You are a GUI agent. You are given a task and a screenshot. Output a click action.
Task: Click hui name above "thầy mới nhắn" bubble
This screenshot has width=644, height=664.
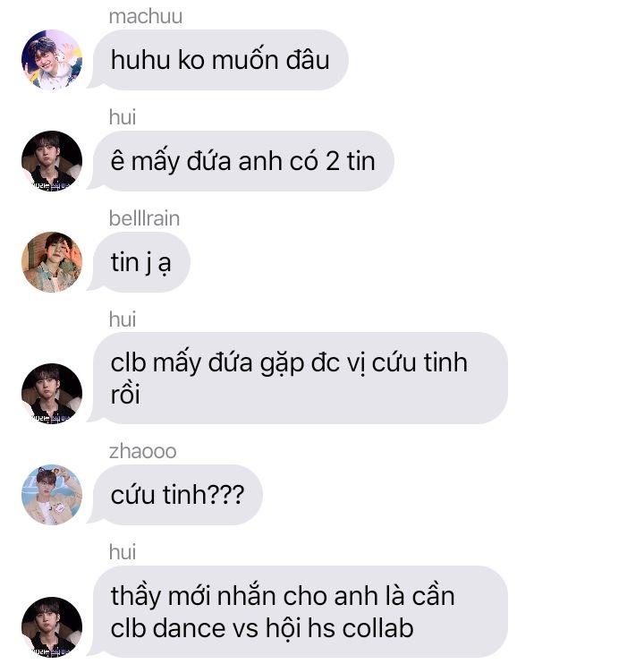click(x=123, y=552)
